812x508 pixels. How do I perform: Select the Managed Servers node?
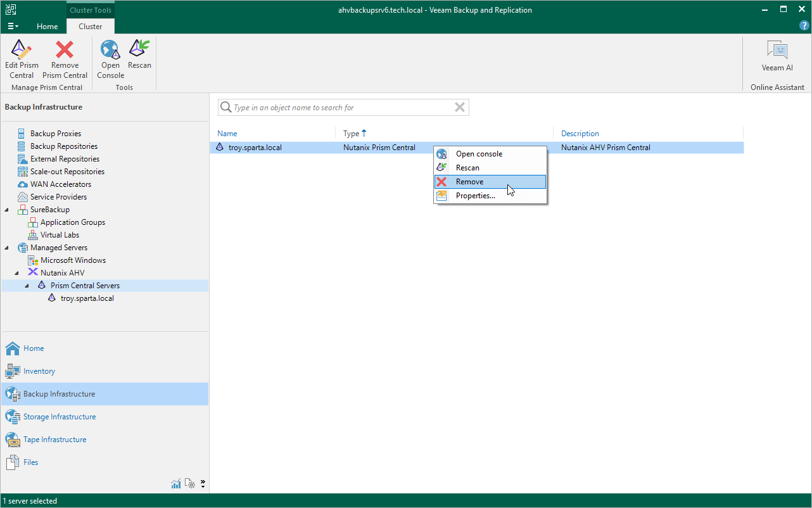(59, 248)
